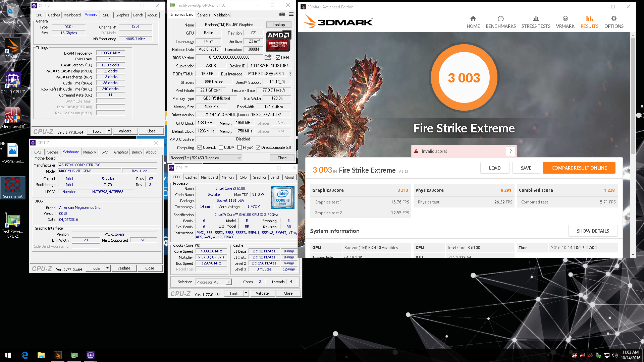Open the 3DMark OPTIONS gear
The image size is (644, 362).
pos(614,22)
